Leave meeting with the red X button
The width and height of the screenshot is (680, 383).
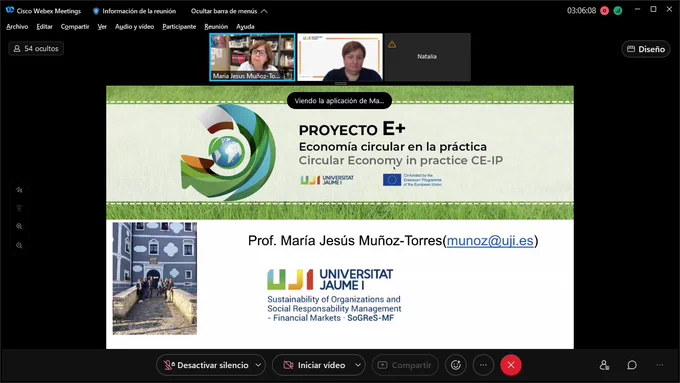pyautogui.click(x=511, y=365)
